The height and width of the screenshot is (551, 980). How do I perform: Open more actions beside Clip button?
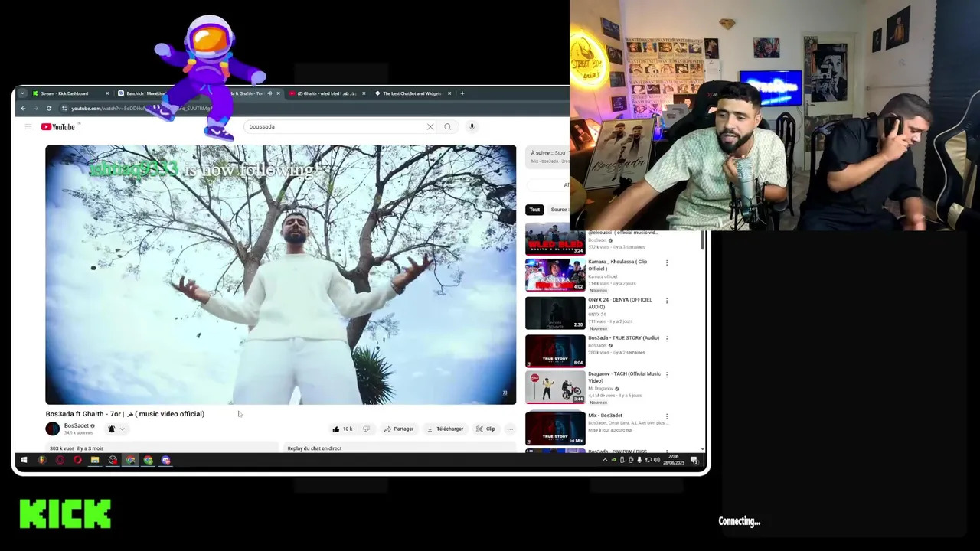[510, 429]
